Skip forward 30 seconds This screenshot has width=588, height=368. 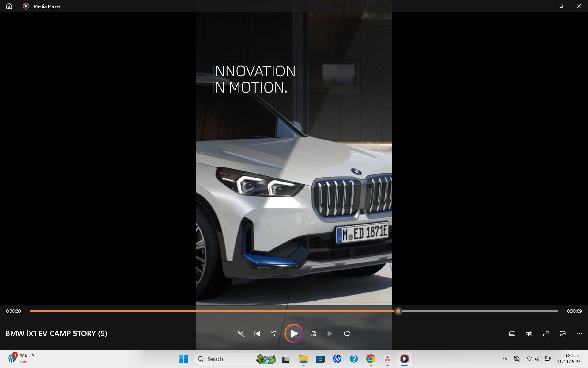pyautogui.click(x=313, y=334)
